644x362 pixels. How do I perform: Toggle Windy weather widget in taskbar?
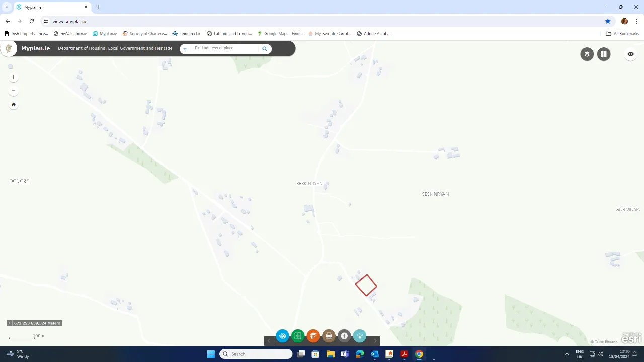(x=17, y=354)
